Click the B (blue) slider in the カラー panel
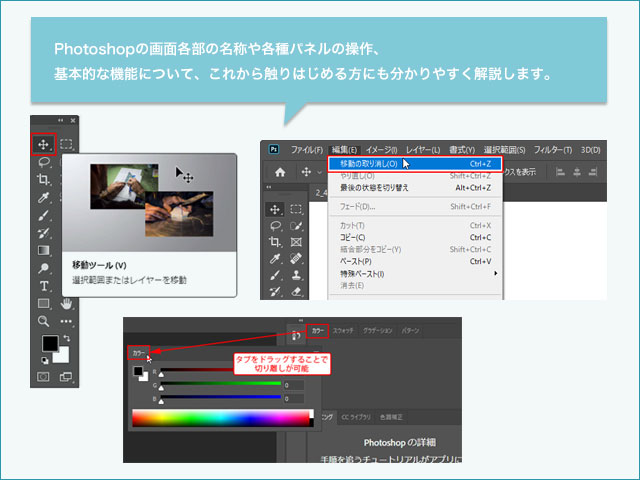Screen dimensions: 640x480 220,397
